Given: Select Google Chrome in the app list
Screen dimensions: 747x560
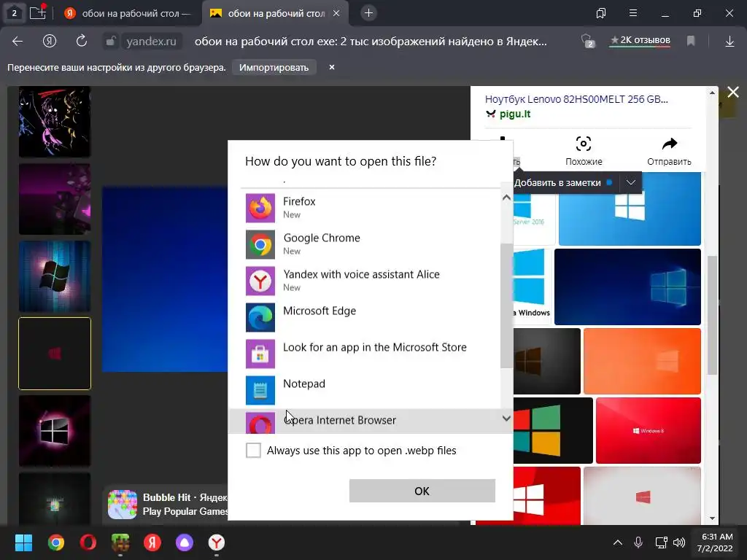Looking at the screenshot, I should [371, 244].
